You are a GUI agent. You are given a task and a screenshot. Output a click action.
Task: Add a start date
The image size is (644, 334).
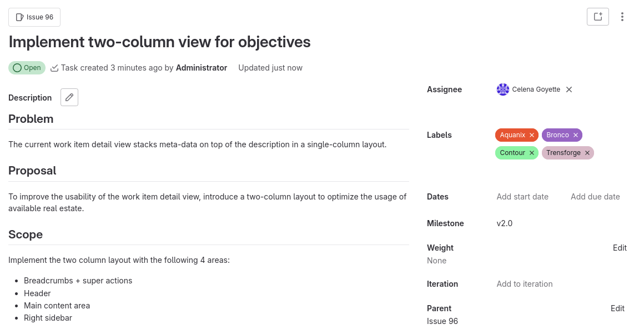(x=522, y=196)
